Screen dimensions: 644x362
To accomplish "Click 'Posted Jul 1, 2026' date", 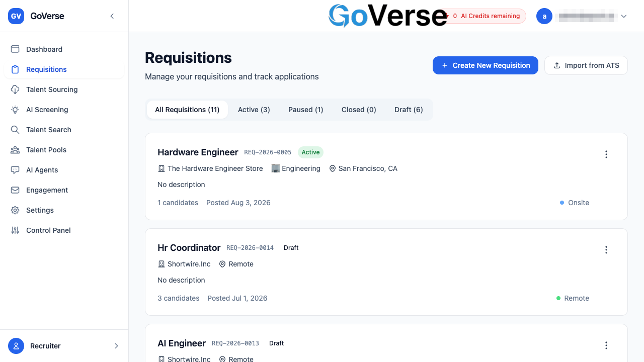I will (x=237, y=298).
